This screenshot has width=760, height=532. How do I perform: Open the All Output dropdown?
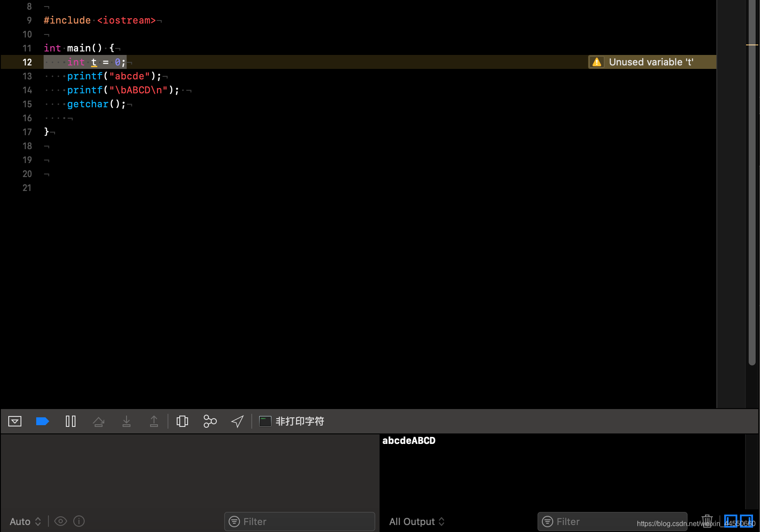[417, 522]
